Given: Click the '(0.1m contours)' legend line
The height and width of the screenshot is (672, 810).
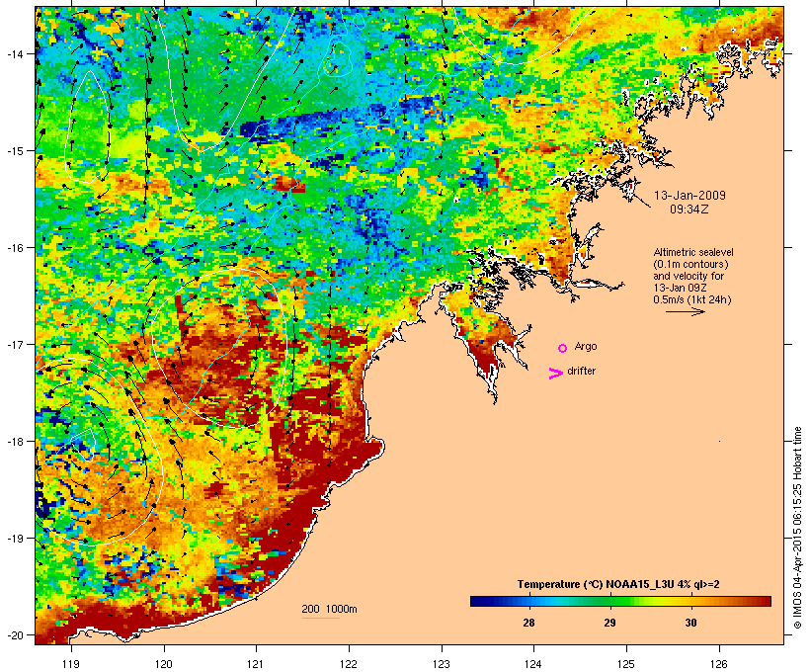Looking at the screenshot, I should pos(690,264).
